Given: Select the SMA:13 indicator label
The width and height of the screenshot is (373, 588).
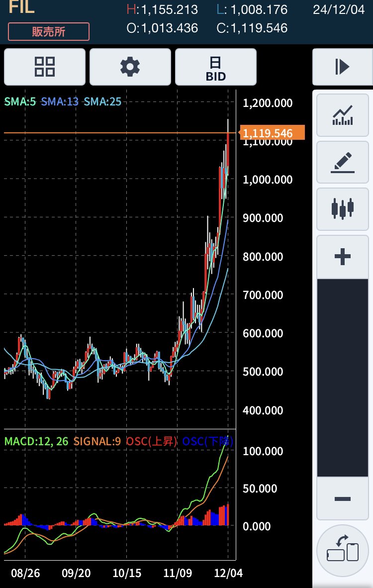Looking at the screenshot, I should [60, 101].
